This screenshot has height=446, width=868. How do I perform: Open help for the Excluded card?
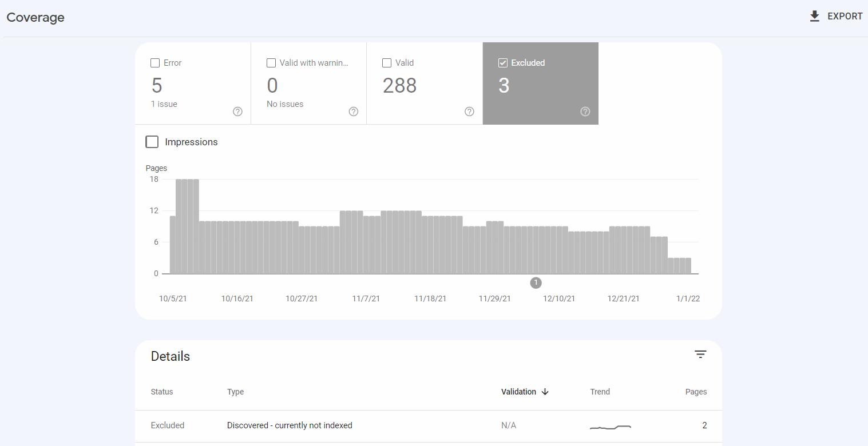tap(585, 111)
